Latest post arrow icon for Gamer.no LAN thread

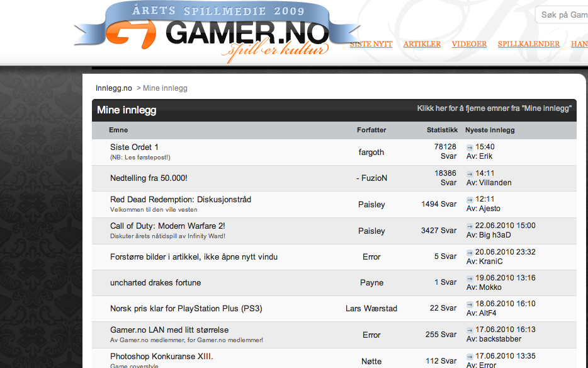click(470, 330)
